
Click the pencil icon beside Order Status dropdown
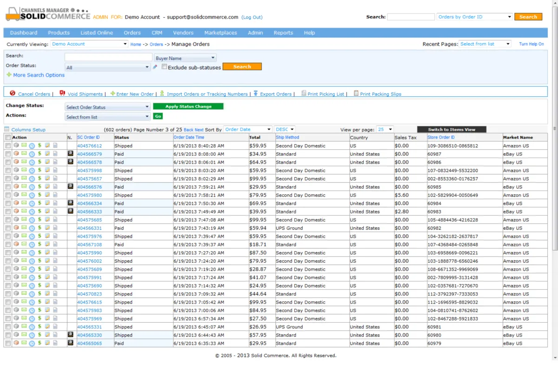click(x=155, y=67)
